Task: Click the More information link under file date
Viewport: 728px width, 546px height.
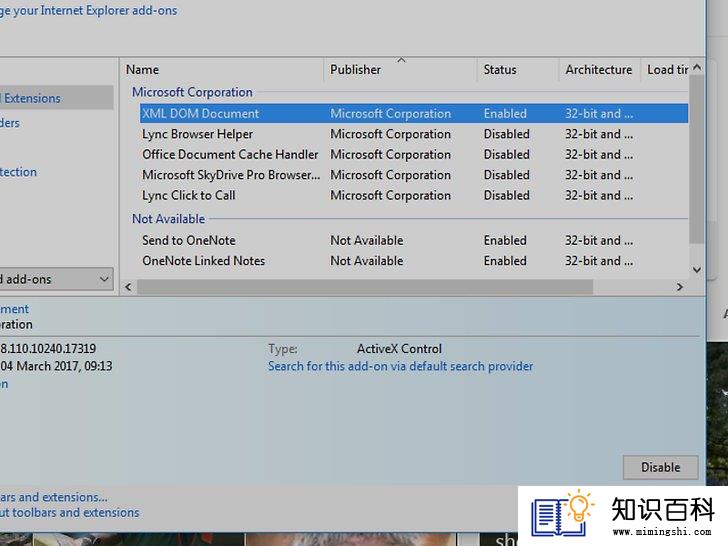Action: [4, 384]
